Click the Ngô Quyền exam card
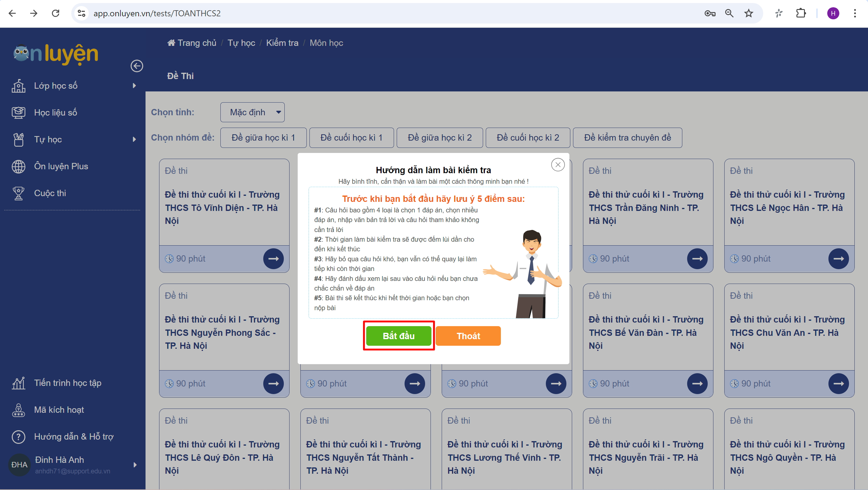 tap(789, 449)
